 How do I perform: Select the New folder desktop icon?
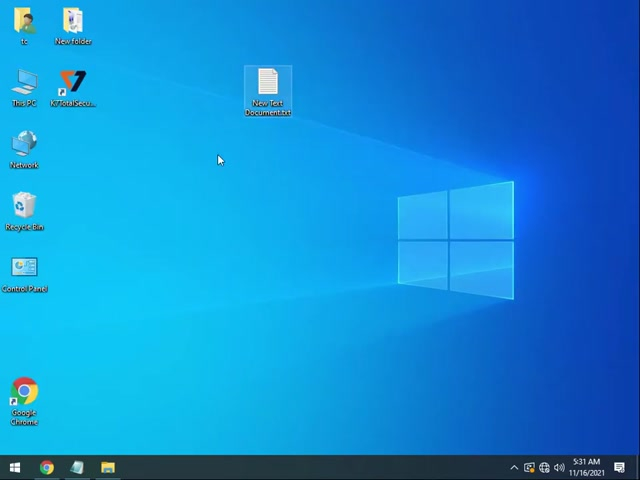click(73, 23)
